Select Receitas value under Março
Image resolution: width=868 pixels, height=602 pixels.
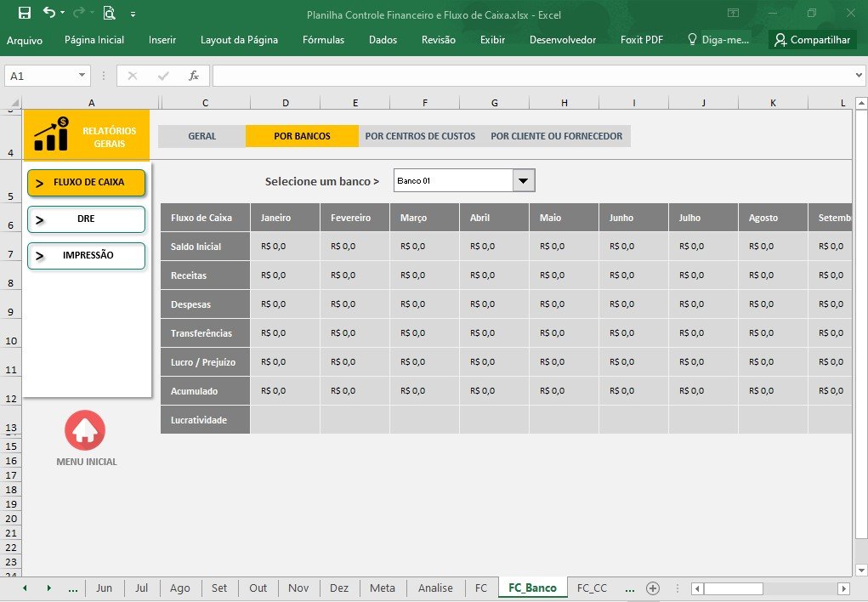(x=424, y=275)
